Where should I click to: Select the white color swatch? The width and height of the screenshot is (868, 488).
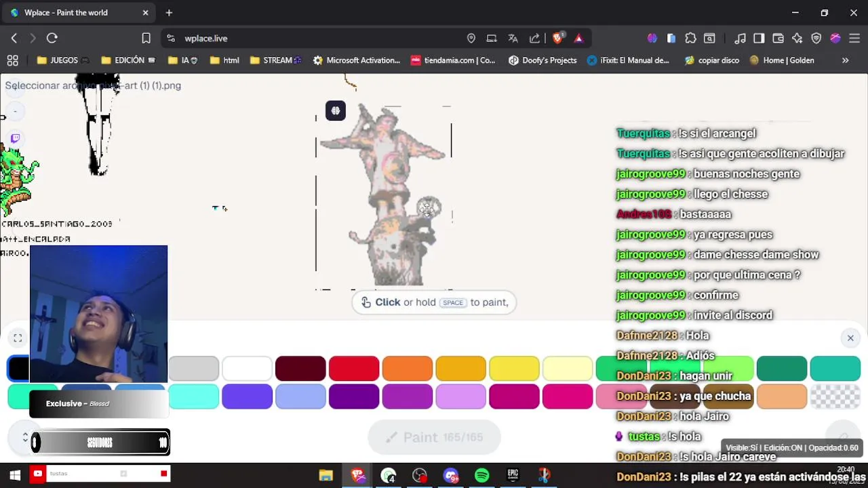point(247,369)
